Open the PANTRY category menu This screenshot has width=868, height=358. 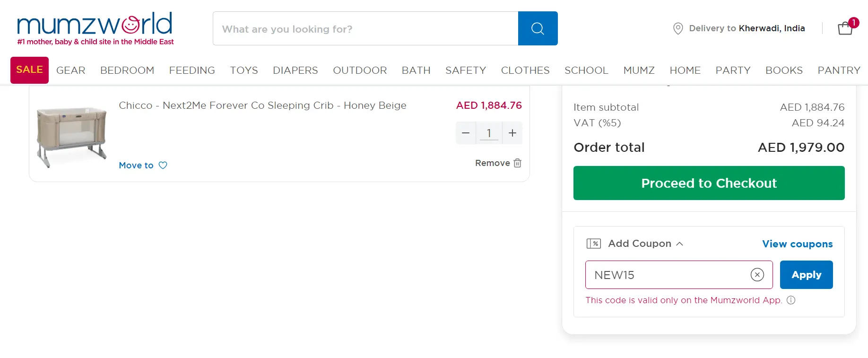coord(839,70)
